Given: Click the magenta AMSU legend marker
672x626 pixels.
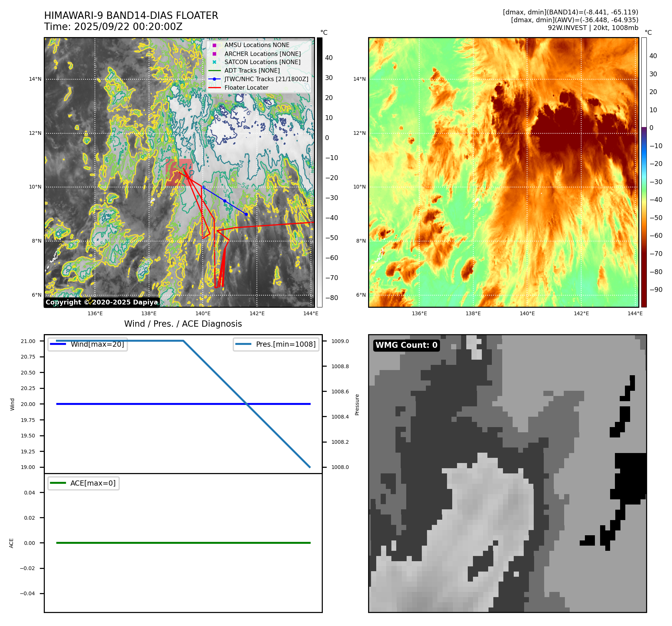Looking at the screenshot, I should [214, 45].
